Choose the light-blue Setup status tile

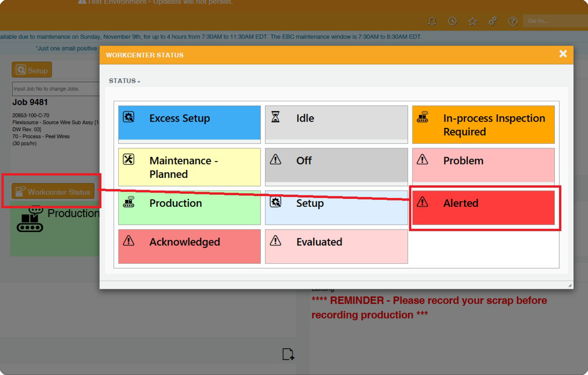coord(336,207)
